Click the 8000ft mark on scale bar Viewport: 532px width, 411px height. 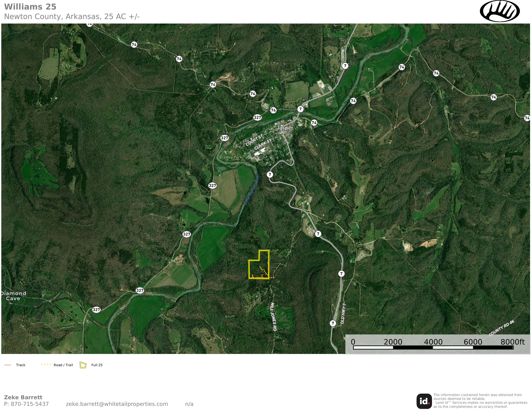[512, 342]
